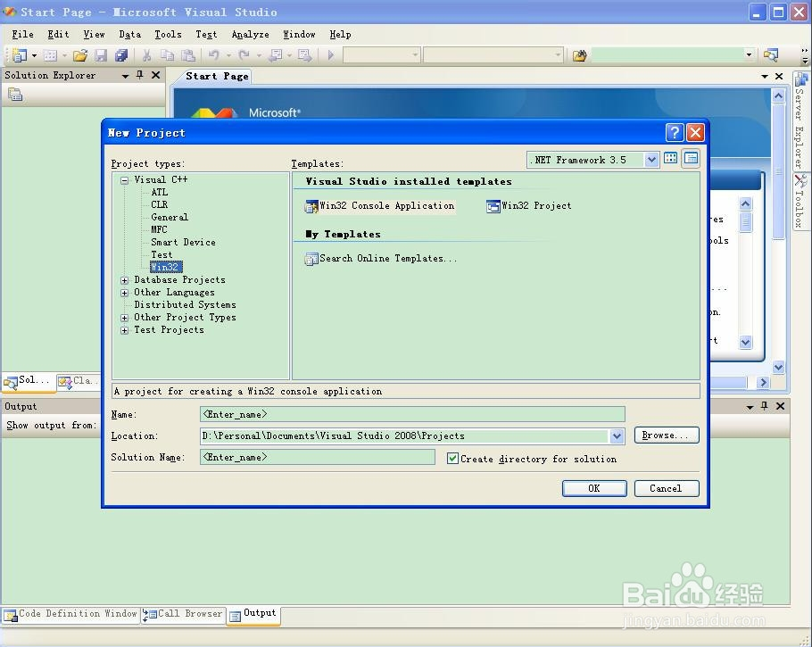Click the Add New Item toolbar icon
This screenshot has height=647, width=812.
pos(50,55)
